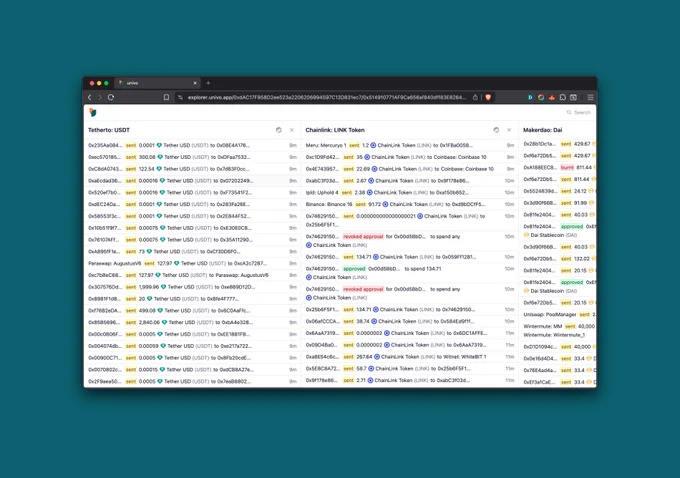This screenshot has height=478, width=680.
Task: Refresh the Chainlink: LINK Token column
Action: click(496, 130)
